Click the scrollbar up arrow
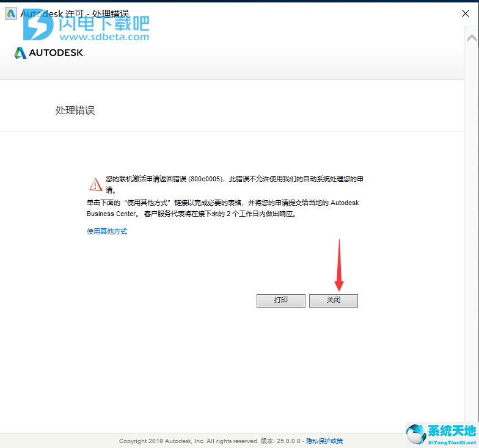The width and height of the screenshot is (479, 448). click(472, 38)
